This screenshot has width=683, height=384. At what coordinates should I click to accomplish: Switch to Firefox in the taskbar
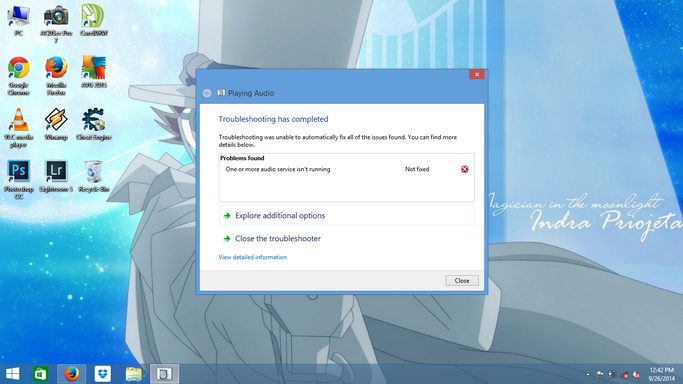click(71, 374)
